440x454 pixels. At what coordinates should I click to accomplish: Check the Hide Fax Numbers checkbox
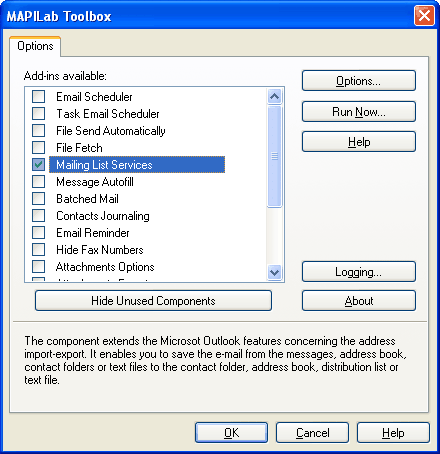pyautogui.click(x=38, y=250)
